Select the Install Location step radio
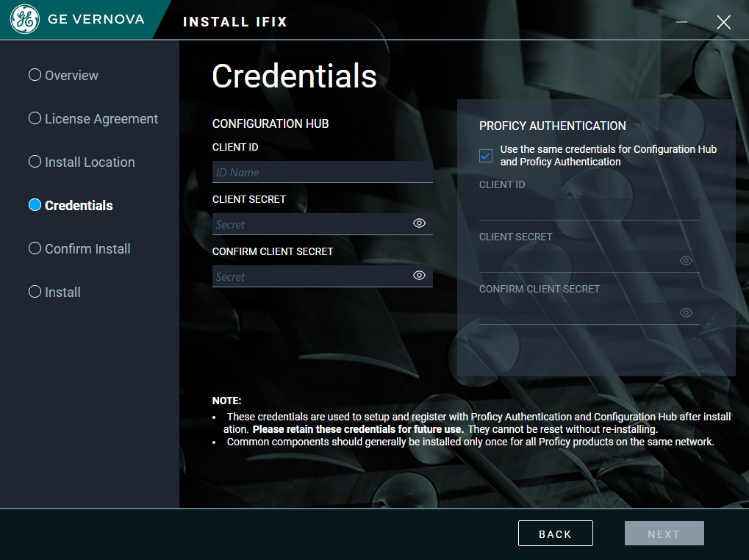Image resolution: width=749 pixels, height=560 pixels. point(35,162)
